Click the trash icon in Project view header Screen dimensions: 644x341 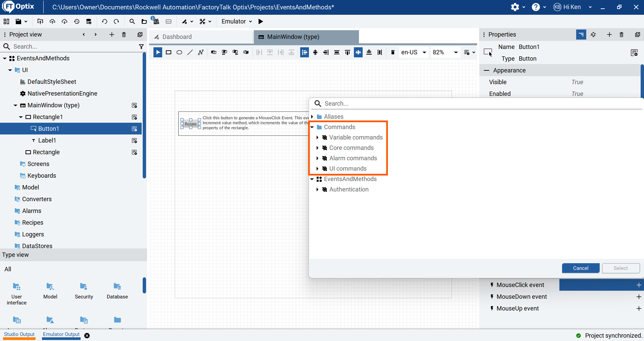click(x=124, y=35)
